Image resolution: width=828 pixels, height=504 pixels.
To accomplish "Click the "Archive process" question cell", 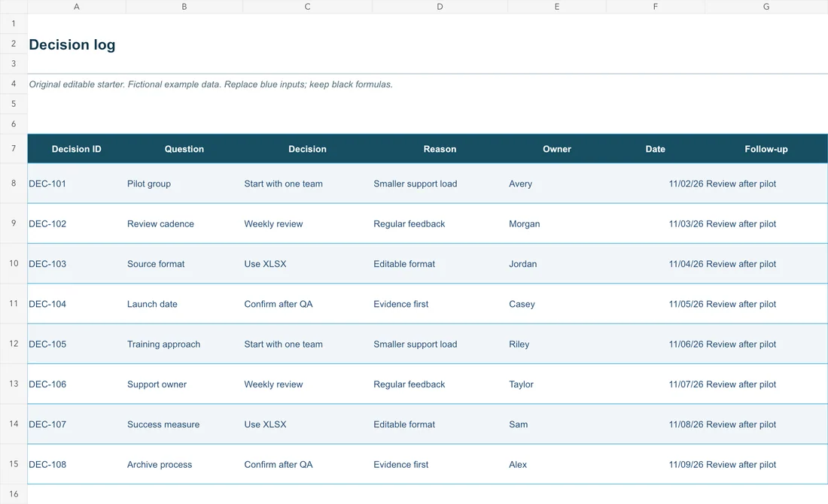I will [x=184, y=464].
